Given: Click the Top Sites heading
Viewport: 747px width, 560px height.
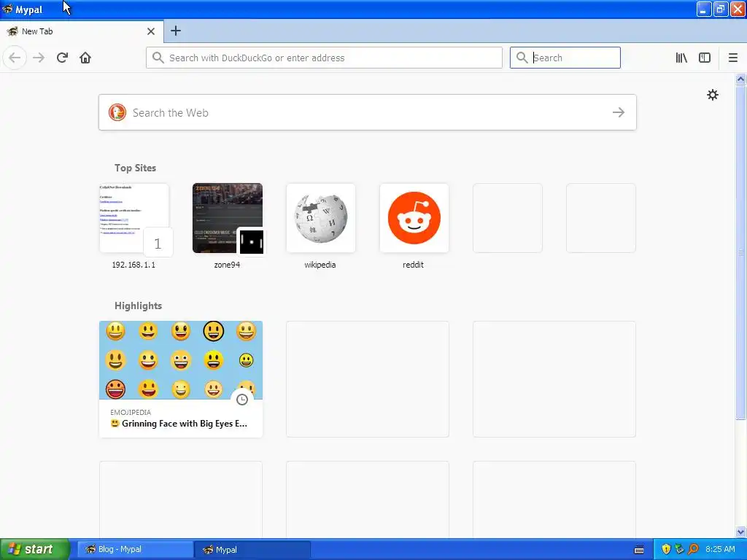Looking at the screenshot, I should coord(135,168).
